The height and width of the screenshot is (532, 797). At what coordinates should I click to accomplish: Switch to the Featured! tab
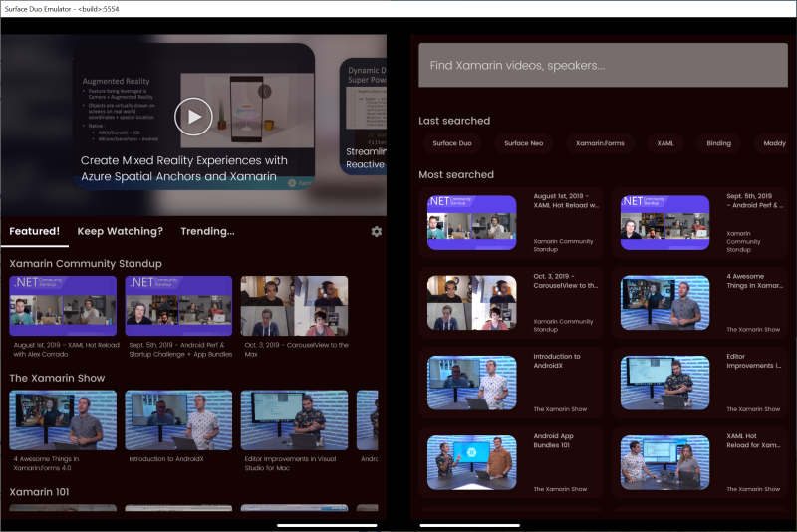pyautogui.click(x=35, y=231)
